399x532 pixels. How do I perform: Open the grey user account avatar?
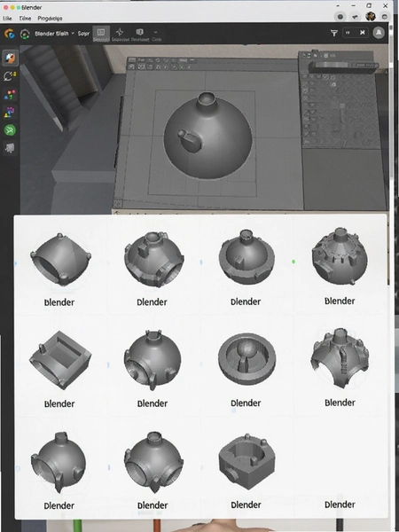[379, 33]
